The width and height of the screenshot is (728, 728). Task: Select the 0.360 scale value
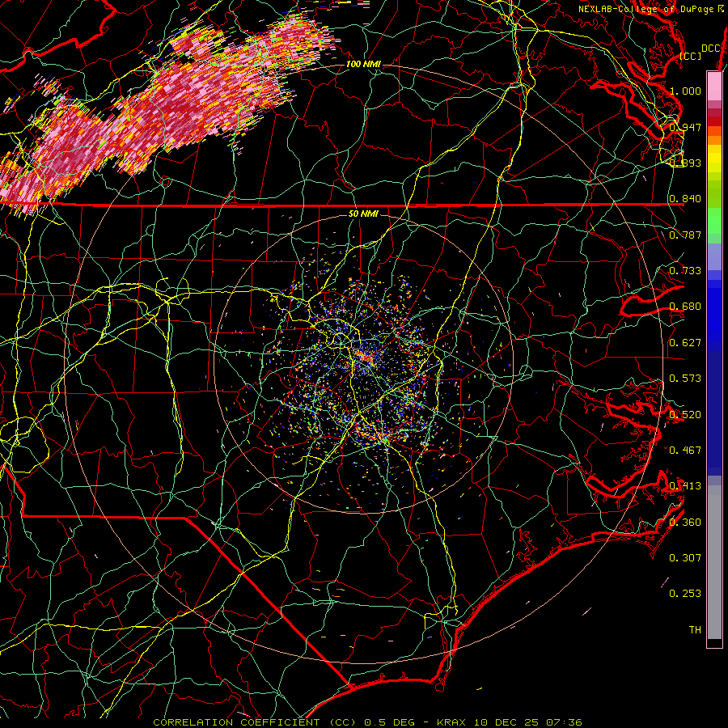(685, 523)
